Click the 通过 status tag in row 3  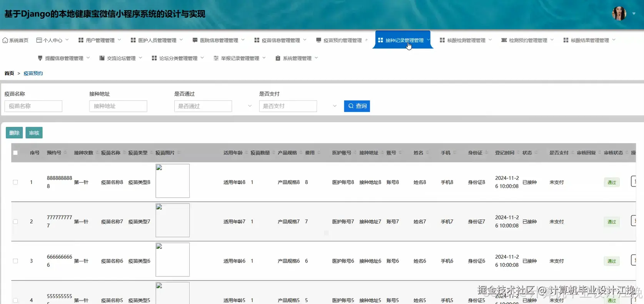(x=612, y=261)
